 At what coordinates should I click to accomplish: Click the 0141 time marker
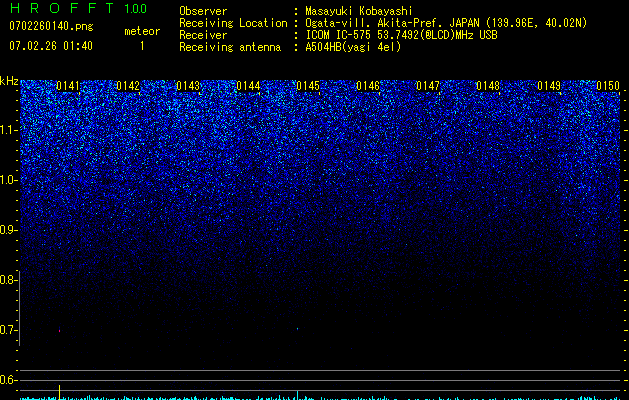point(68,86)
